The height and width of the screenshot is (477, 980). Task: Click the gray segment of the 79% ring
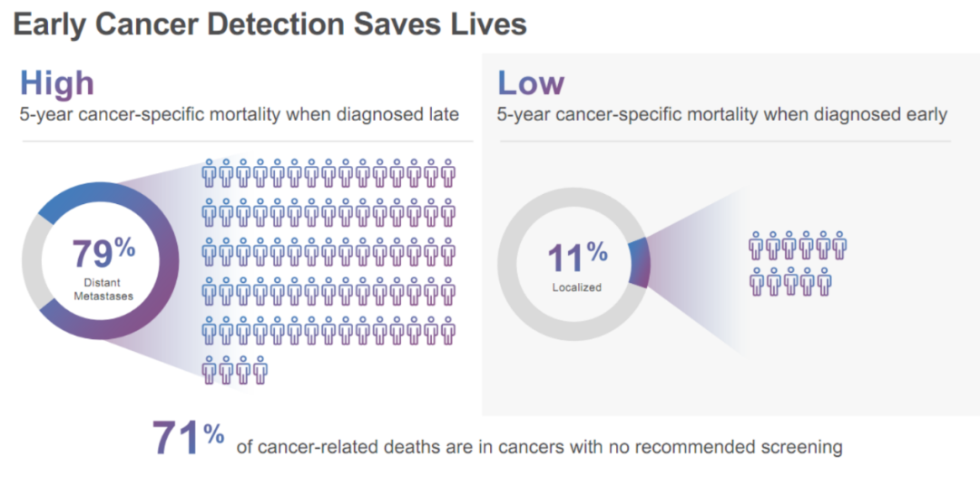point(33,261)
